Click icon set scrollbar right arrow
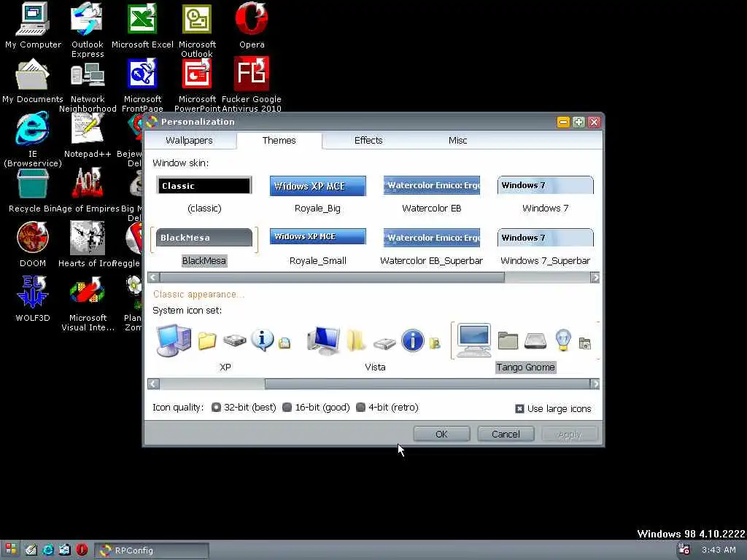This screenshot has width=747, height=560. click(x=595, y=384)
